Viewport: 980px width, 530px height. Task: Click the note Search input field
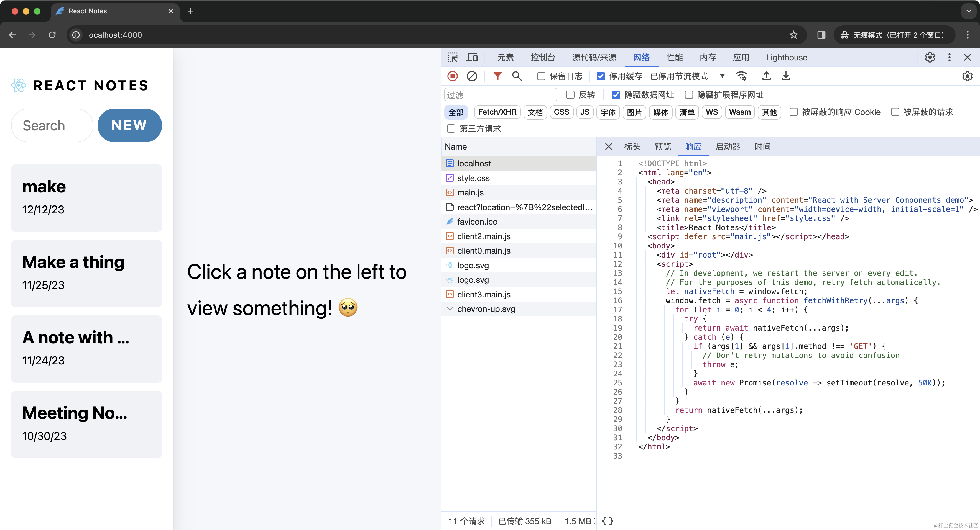click(x=52, y=125)
